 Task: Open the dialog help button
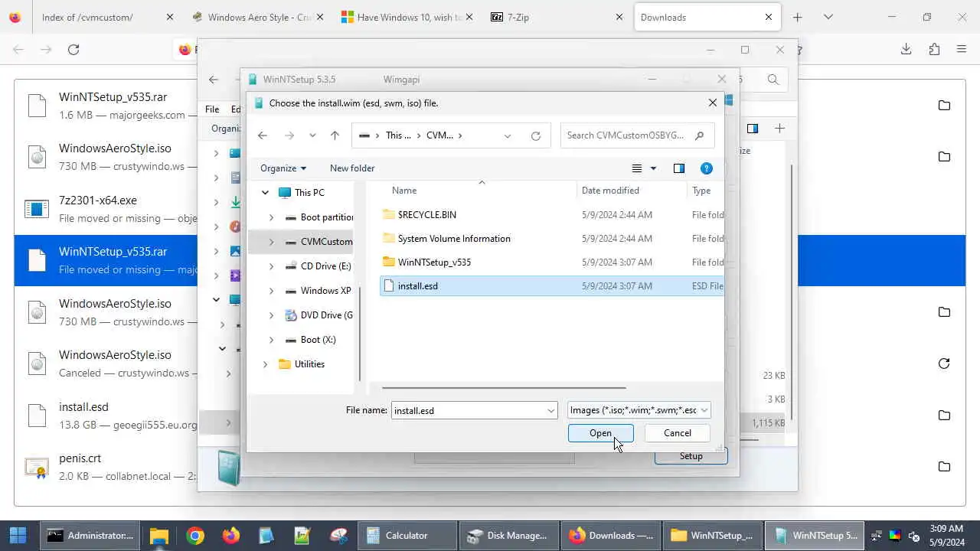[707, 168]
